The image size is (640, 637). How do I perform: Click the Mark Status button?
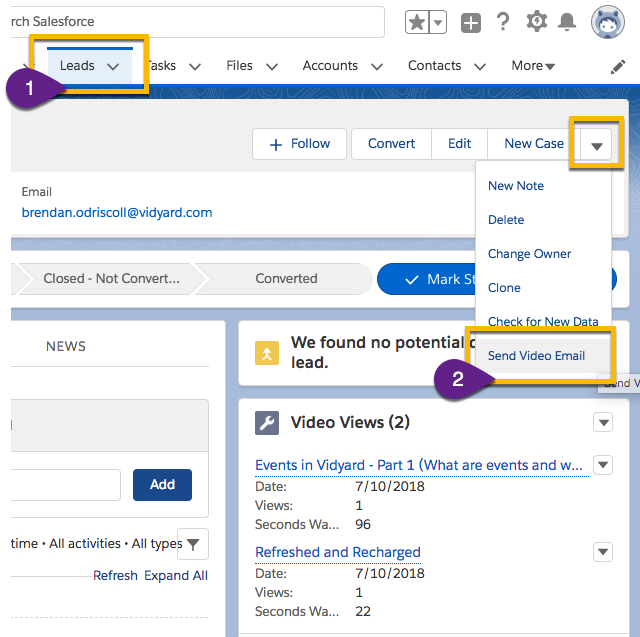pyautogui.click(x=427, y=279)
